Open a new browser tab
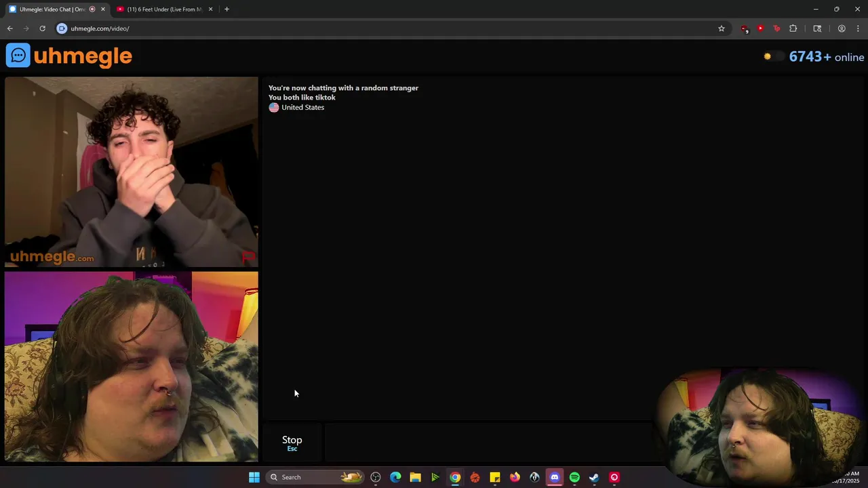868x488 pixels. pyautogui.click(x=226, y=9)
